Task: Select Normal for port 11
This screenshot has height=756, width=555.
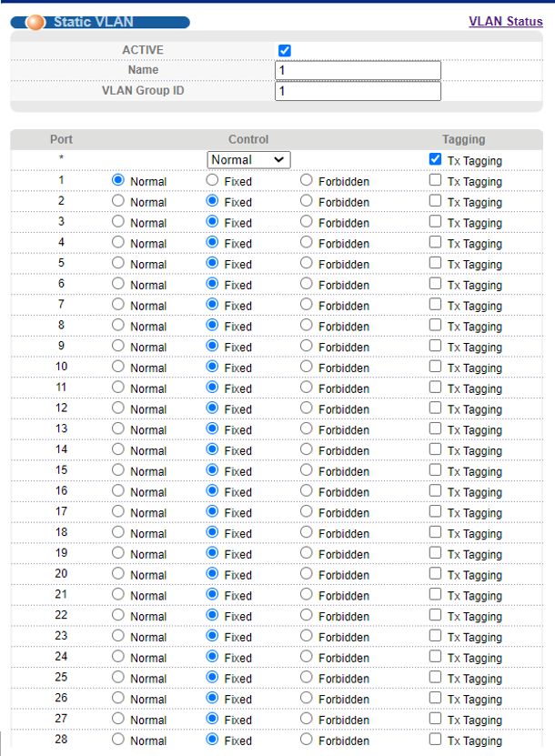Action: (118, 388)
